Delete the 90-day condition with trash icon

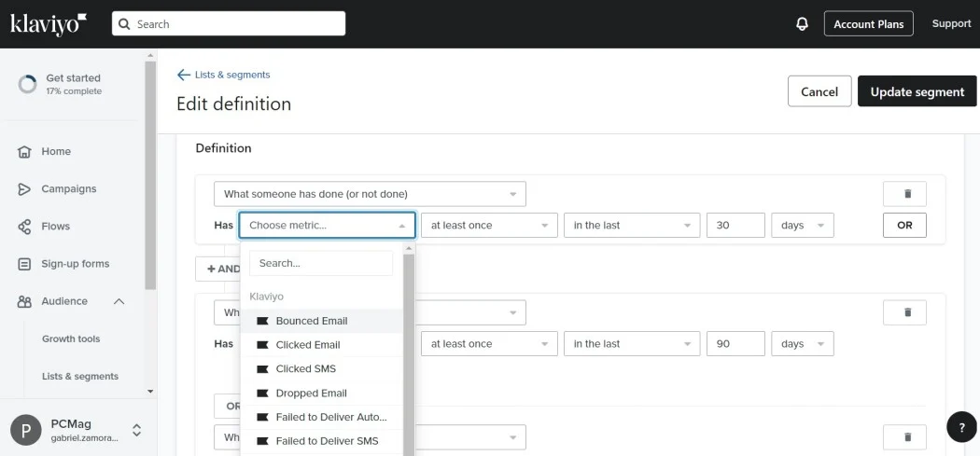point(904,312)
